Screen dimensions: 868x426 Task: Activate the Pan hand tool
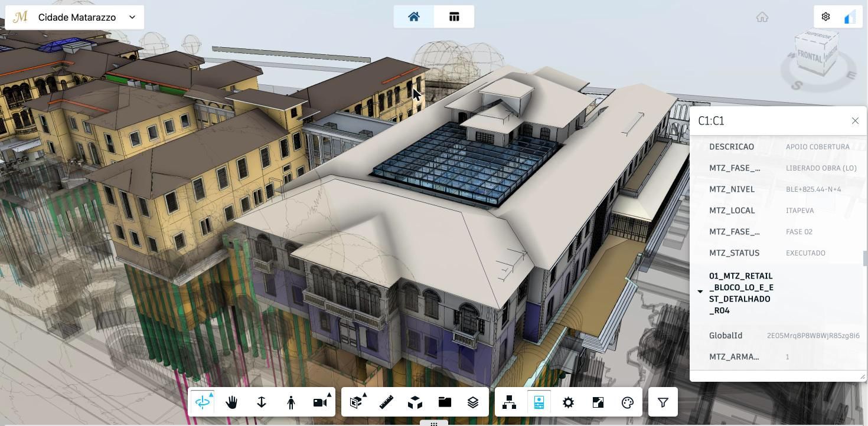click(x=231, y=402)
